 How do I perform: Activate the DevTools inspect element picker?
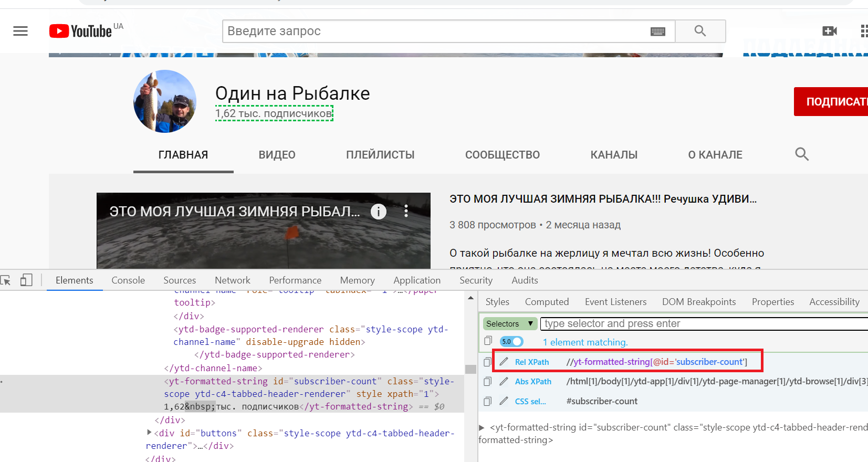(x=6, y=280)
